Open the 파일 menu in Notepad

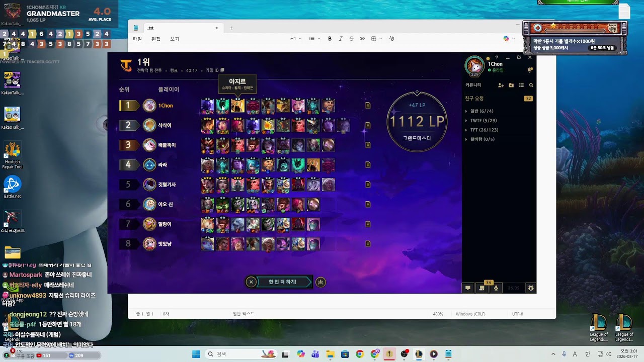[137, 39]
